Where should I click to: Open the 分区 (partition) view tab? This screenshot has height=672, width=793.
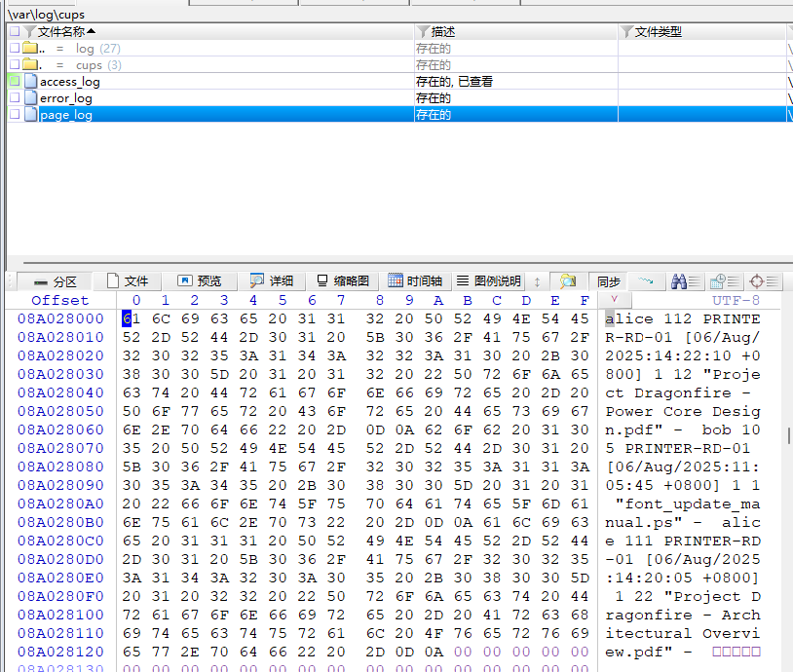click(x=55, y=281)
